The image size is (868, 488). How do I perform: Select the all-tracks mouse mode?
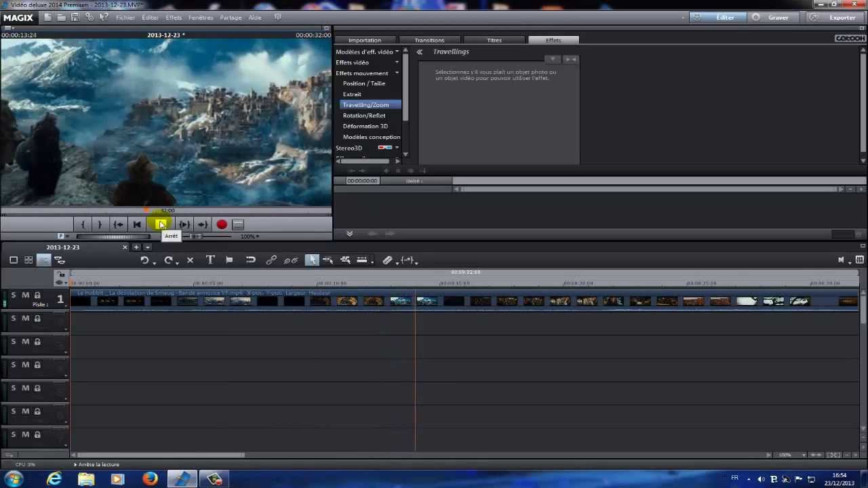[345, 260]
